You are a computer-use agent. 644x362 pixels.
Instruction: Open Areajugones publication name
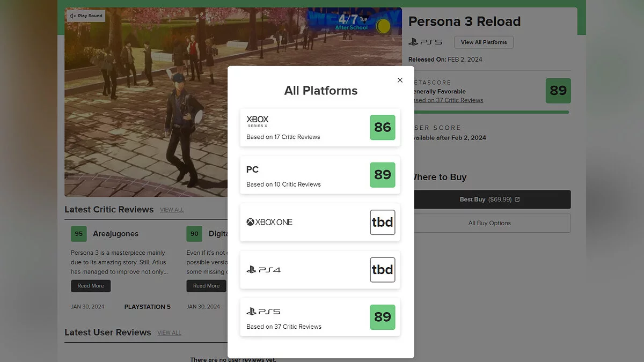[115, 234]
